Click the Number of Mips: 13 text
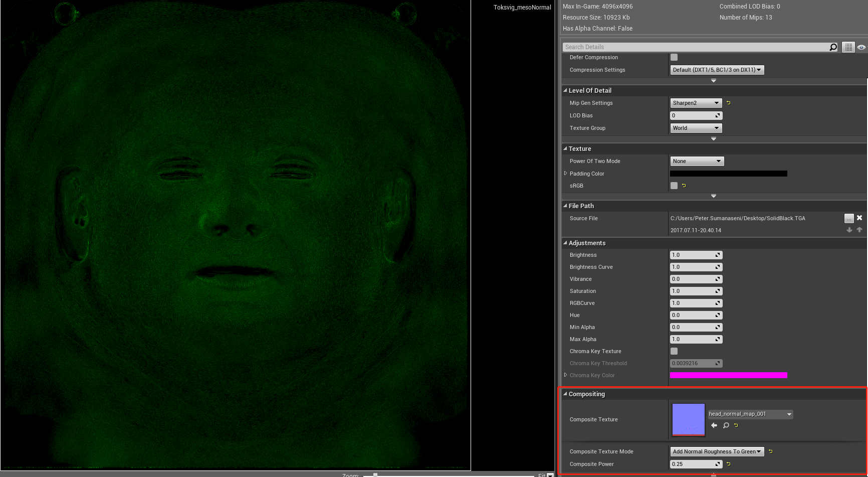This screenshot has height=477, width=868. pos(746,18)
